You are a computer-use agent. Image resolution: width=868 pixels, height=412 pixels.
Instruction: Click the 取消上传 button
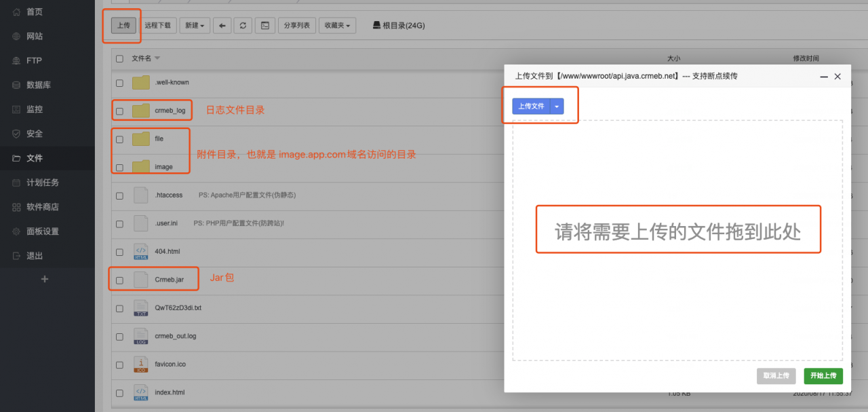point(776,376)
